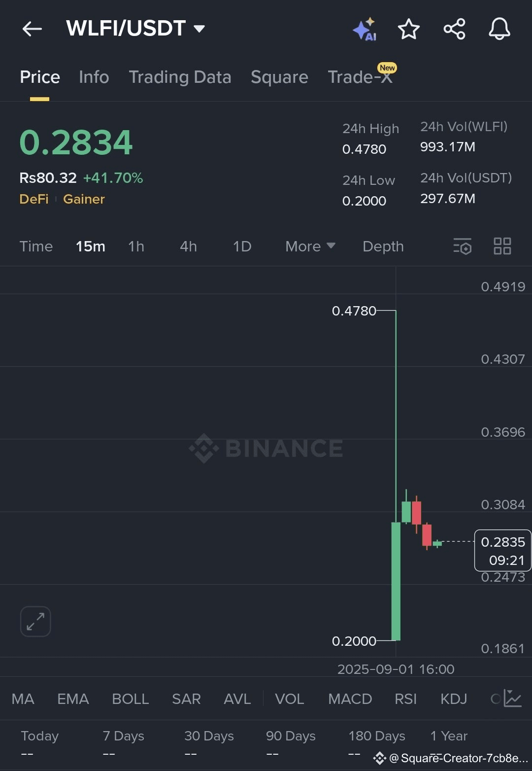The width and height of the screenshot is (532, 771).
Task: Tap the share icon
Action: pos(454,29)
